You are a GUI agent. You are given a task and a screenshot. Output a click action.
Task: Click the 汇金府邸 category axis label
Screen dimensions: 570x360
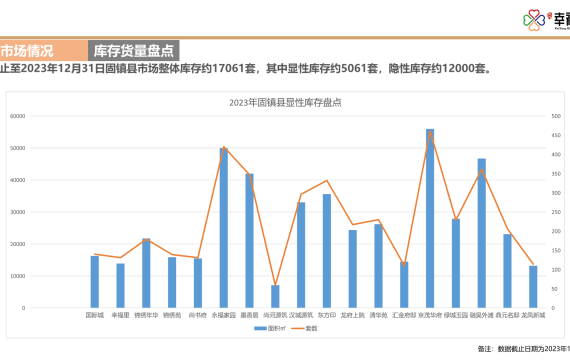tap(404, 315)
